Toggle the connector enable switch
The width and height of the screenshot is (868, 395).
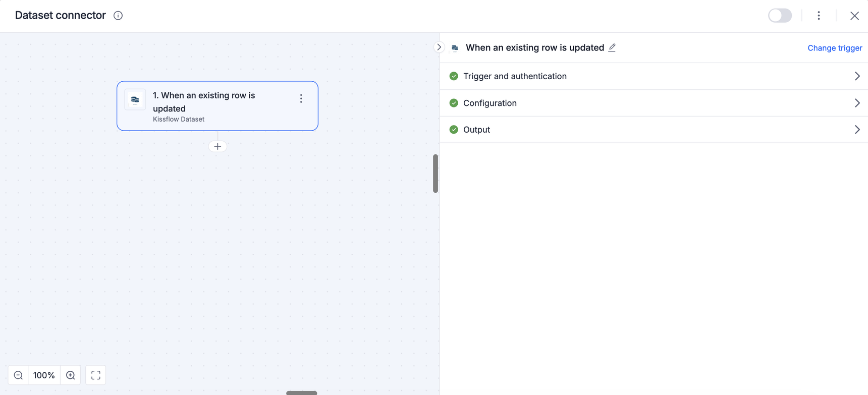pyautogui.click(x=780, y=16)
